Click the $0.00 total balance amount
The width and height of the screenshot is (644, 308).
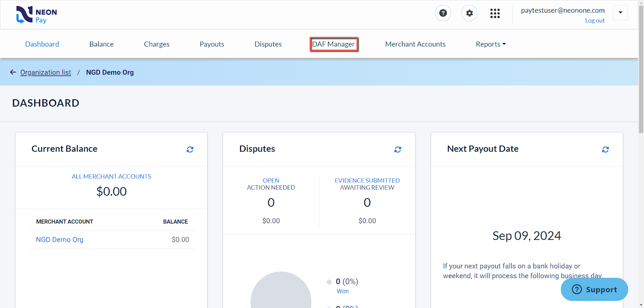(111, 191)
